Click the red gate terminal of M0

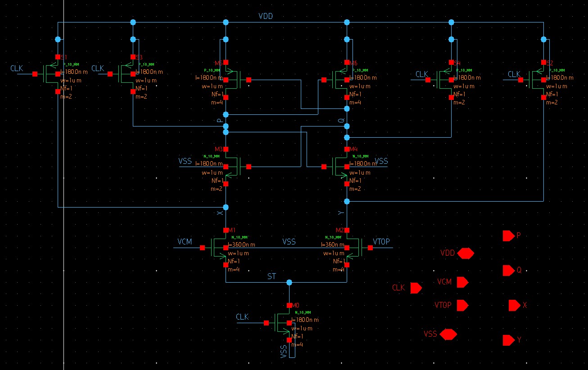pos(266,323)
